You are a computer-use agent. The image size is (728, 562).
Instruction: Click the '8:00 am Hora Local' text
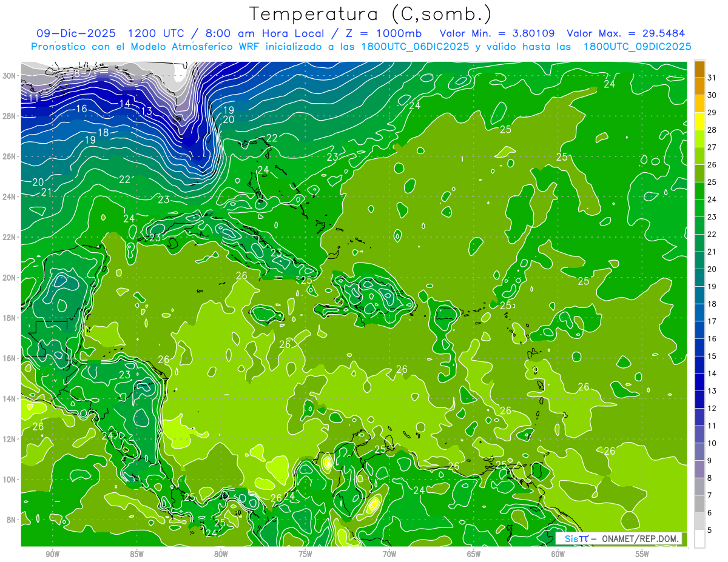click(265, 33)
